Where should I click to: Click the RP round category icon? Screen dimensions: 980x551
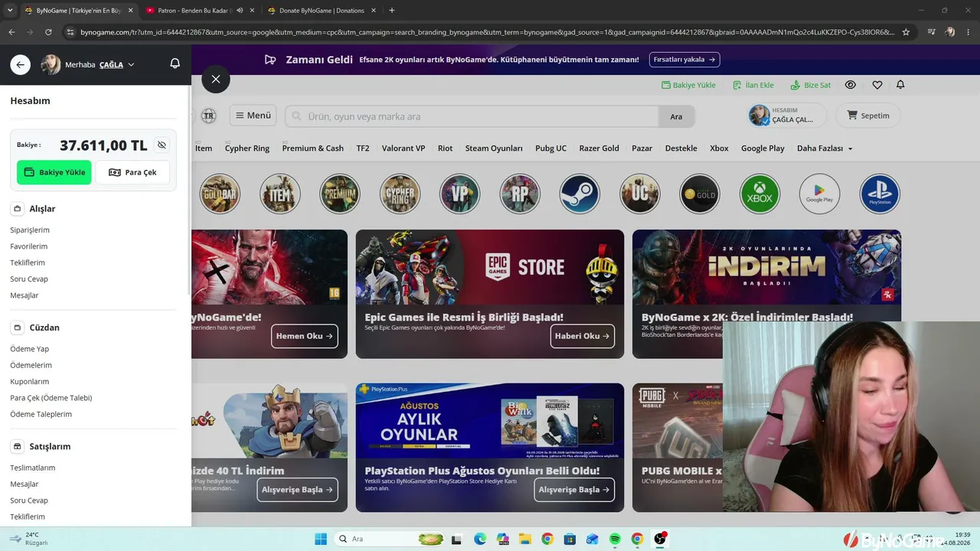click(x=520, y=194)
